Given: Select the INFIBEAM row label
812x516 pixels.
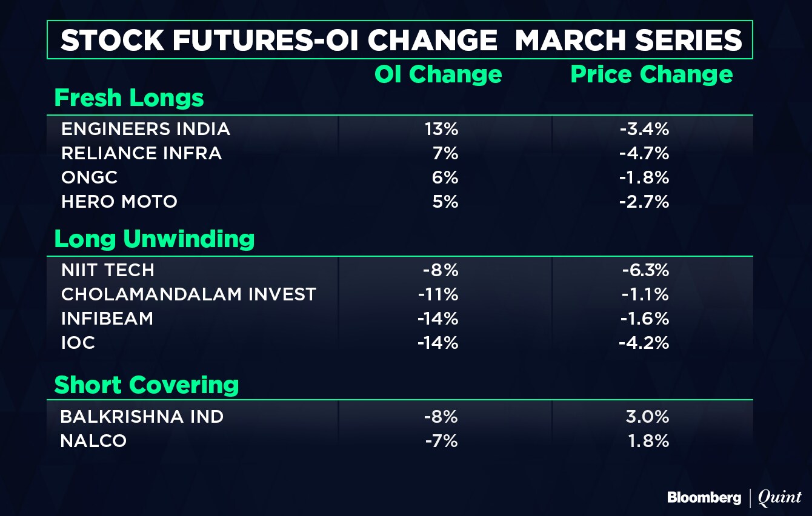Looking at the screenshot, I should pyautogui.click(x=107, y=319).
